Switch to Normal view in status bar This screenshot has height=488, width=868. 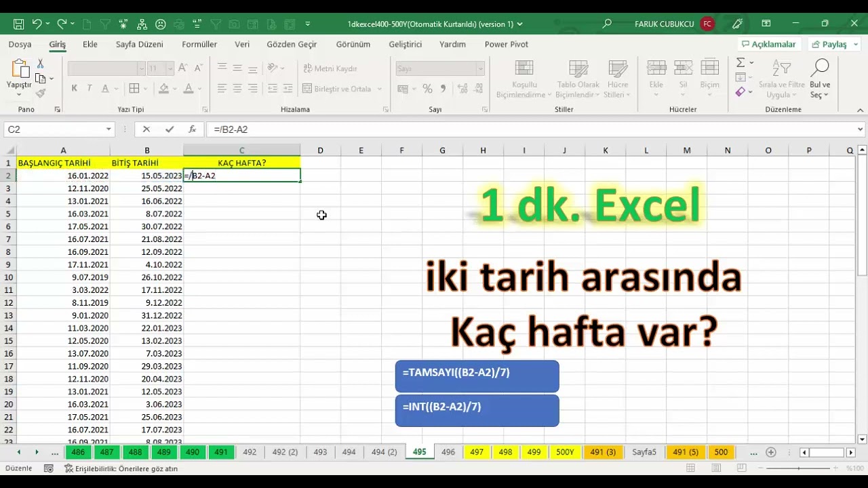tap(690, 468)
